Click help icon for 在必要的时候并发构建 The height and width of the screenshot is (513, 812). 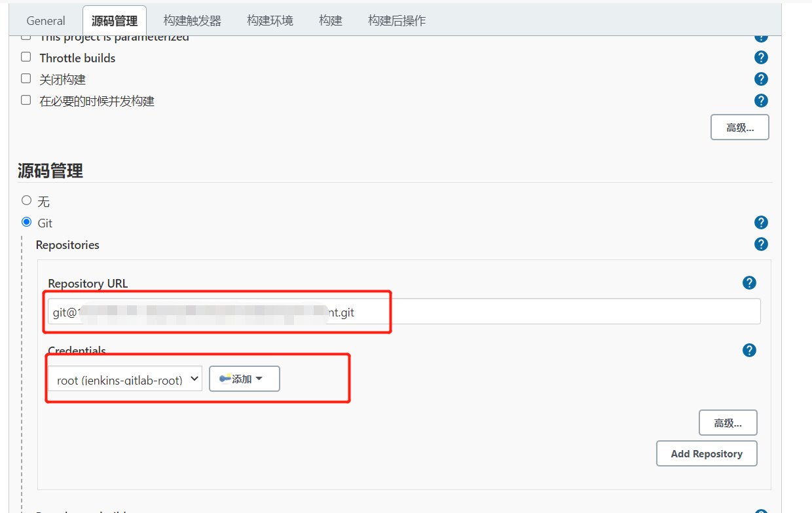(761, 101)
